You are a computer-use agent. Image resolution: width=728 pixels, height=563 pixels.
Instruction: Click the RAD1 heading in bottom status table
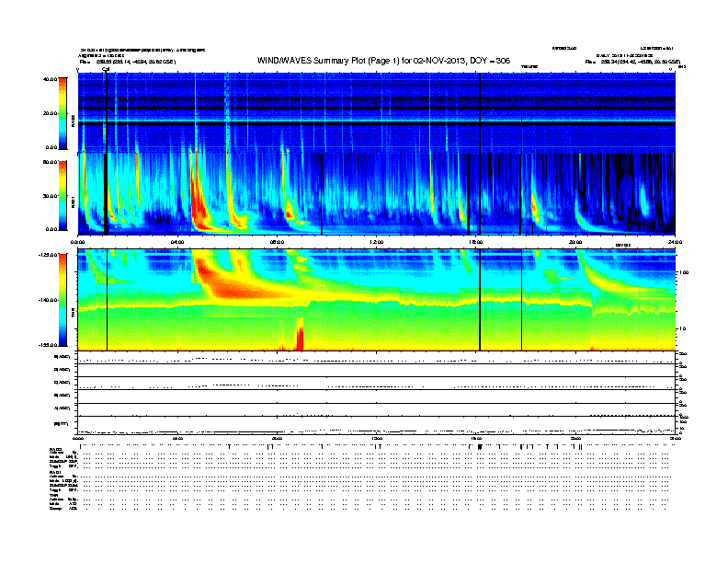tap(56, 473)
